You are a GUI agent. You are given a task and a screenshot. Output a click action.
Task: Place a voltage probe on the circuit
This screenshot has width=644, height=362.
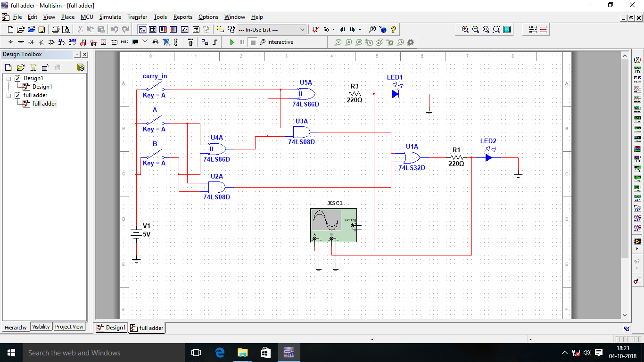click(338, 42)
